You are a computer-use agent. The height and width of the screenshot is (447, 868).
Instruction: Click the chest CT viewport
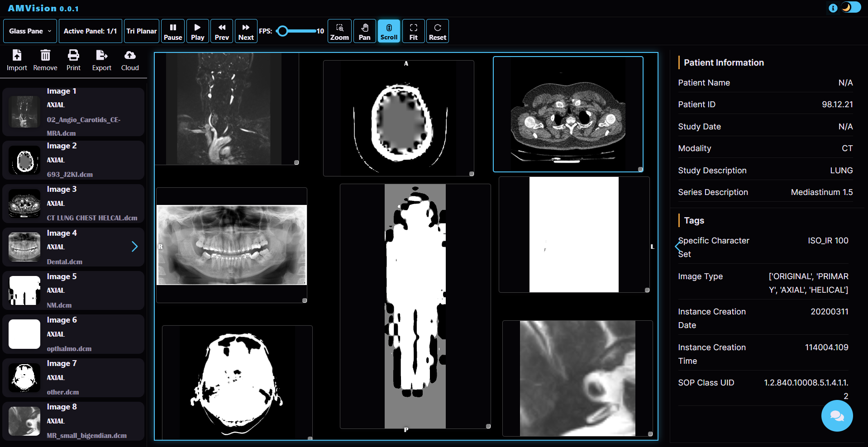click(x=568, y=114)
